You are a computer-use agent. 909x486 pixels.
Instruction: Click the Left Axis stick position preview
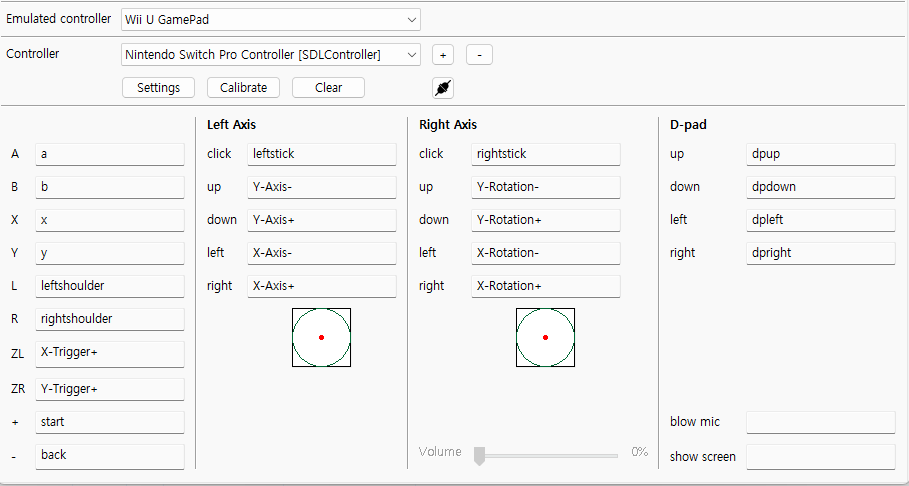pyautogui.click(x=321, y=338)
